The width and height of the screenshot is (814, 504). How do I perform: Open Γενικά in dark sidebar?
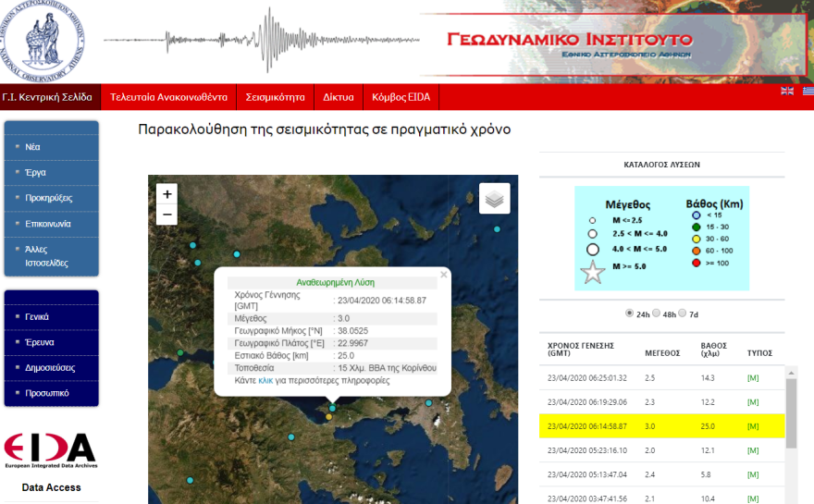coord(37,316)
